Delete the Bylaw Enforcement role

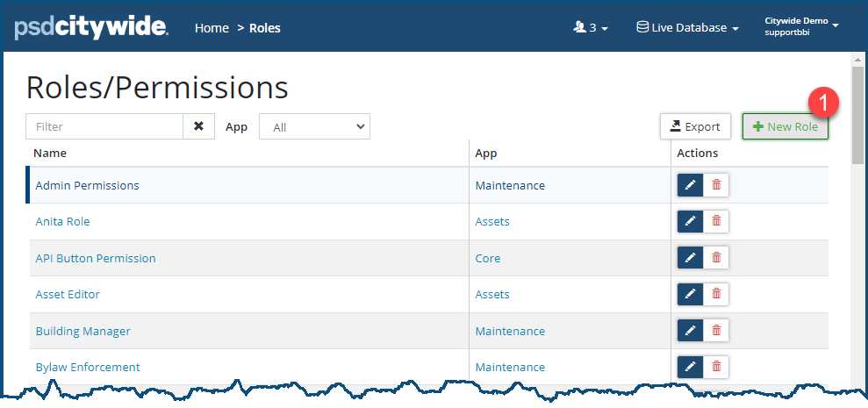[x=716, y=367]
